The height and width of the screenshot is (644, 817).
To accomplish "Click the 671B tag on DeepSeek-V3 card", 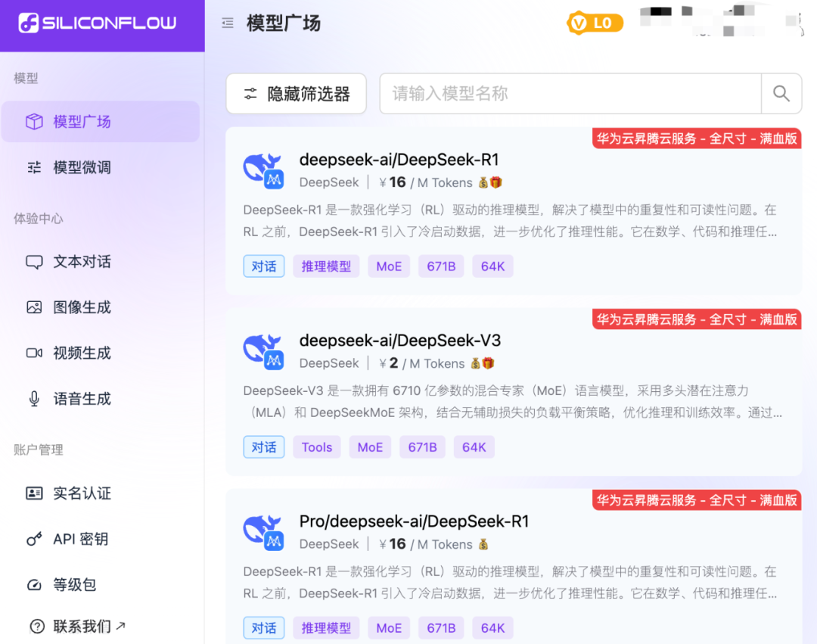I will (423, 447).
